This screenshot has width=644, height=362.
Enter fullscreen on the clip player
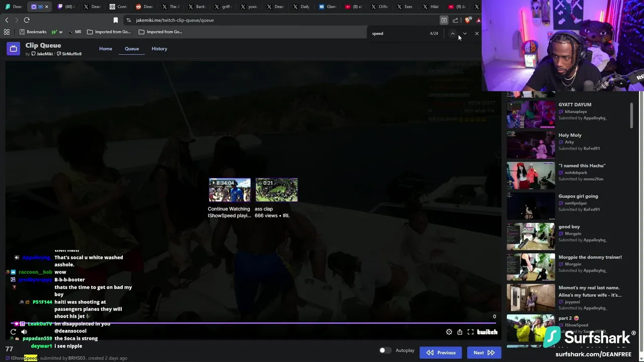click(x=470, y=332)
